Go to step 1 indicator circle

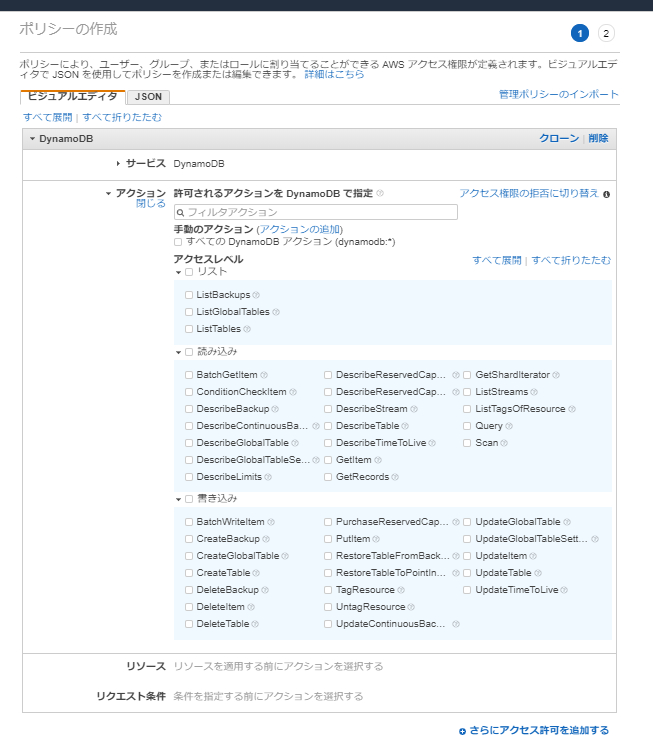coord(580,34)
